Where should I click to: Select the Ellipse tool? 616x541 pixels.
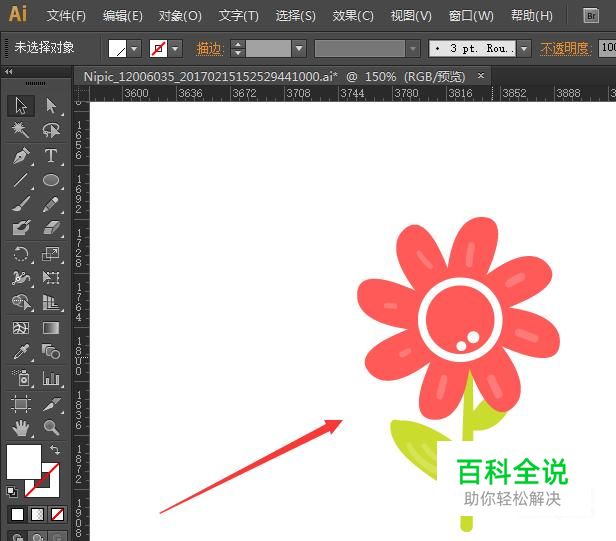[51, 180]
